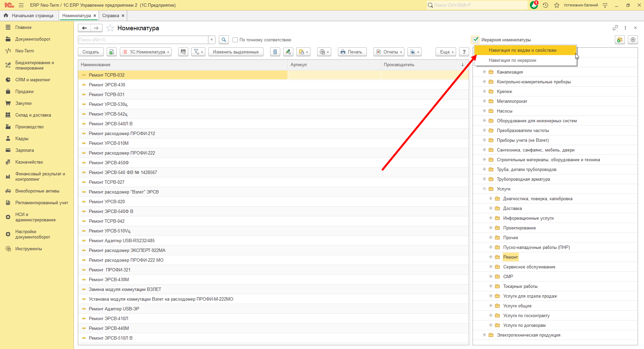The image size is (644, 349).
Task: Go back with left arrow button
Action: [x=84, y=28]
